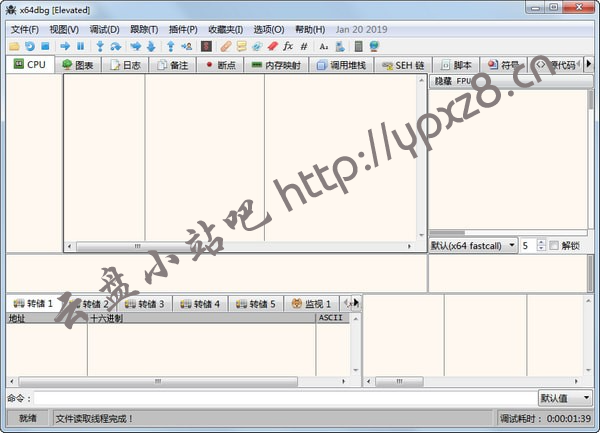Increase the argument count stepper
Screen dimensions: 600x433
point(541,242)
